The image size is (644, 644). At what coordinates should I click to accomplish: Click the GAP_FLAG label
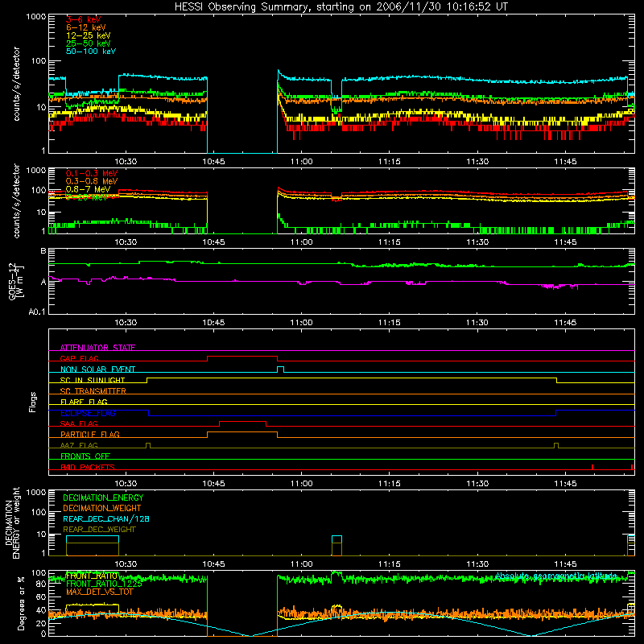coord(79,358)
